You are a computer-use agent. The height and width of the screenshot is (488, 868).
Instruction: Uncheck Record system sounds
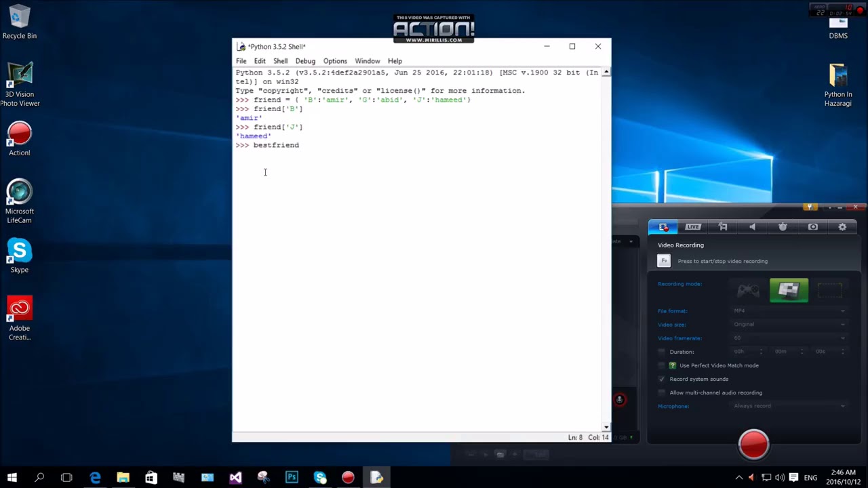(662, 379)
